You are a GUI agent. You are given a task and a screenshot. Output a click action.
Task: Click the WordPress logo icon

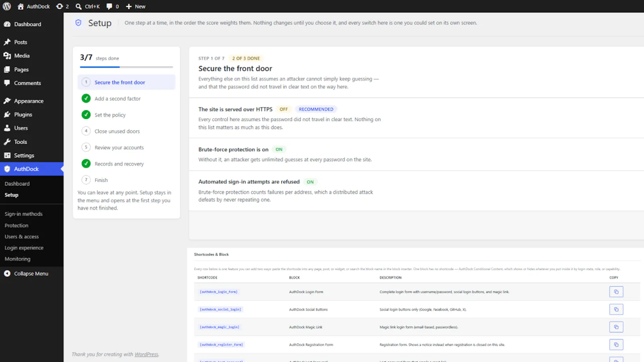(7, 6)
